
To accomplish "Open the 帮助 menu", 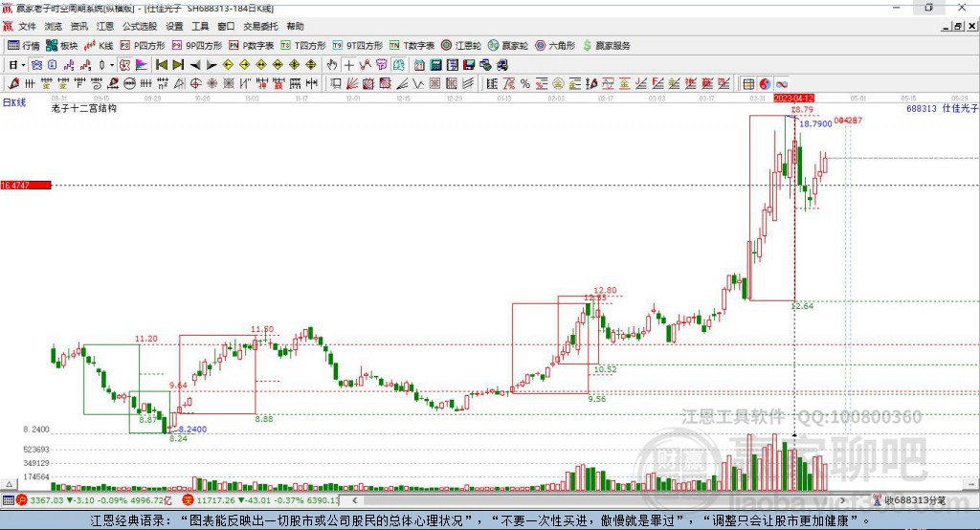I will tap(295, 26).
